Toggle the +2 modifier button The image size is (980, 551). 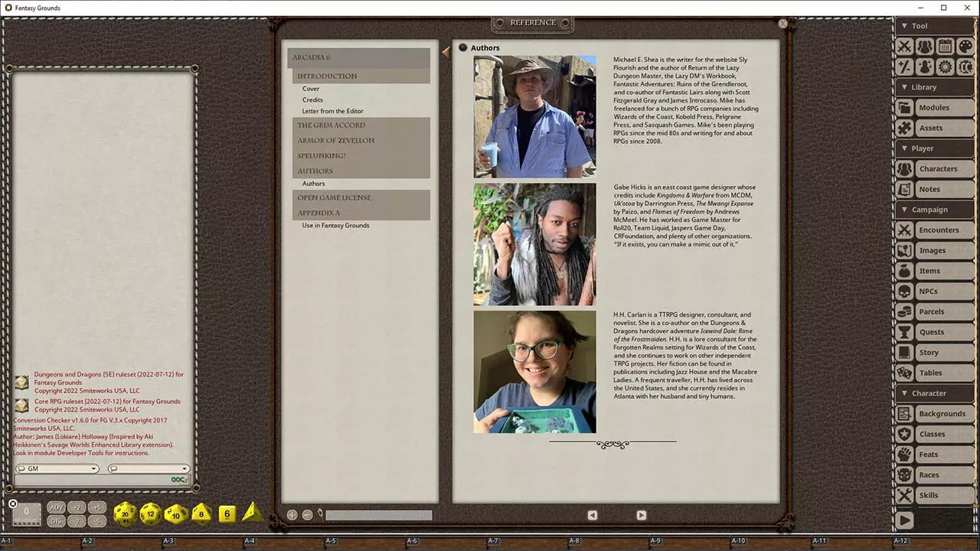pos(77,507)
